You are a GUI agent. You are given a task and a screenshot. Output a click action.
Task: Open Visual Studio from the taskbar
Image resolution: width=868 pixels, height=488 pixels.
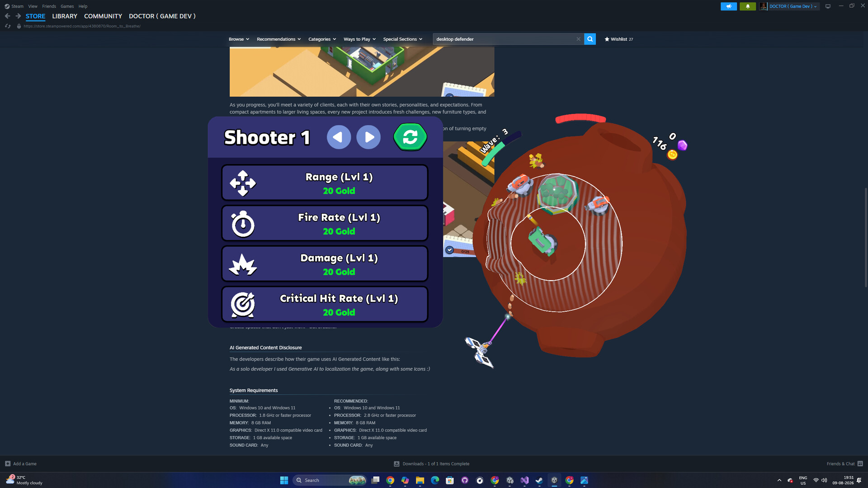click(x=524, y=480)
